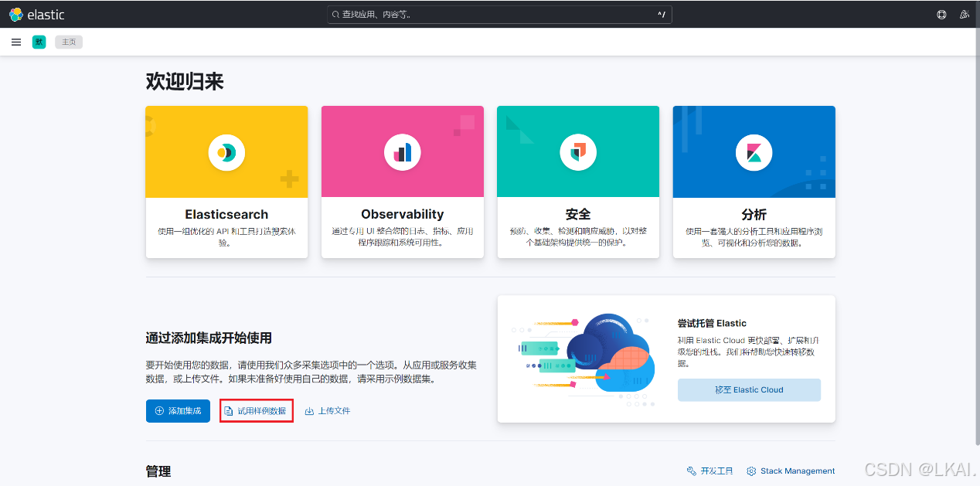Focus the global search field

click(499, 14)
